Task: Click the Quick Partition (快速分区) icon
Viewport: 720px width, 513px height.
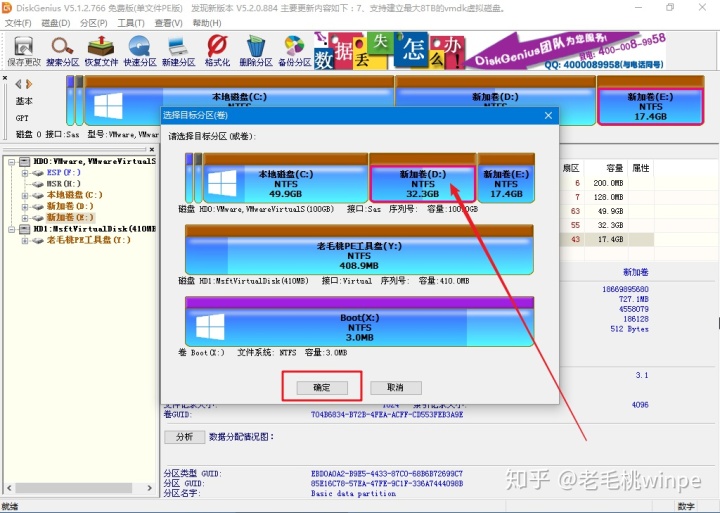Action: pos(140,51)
